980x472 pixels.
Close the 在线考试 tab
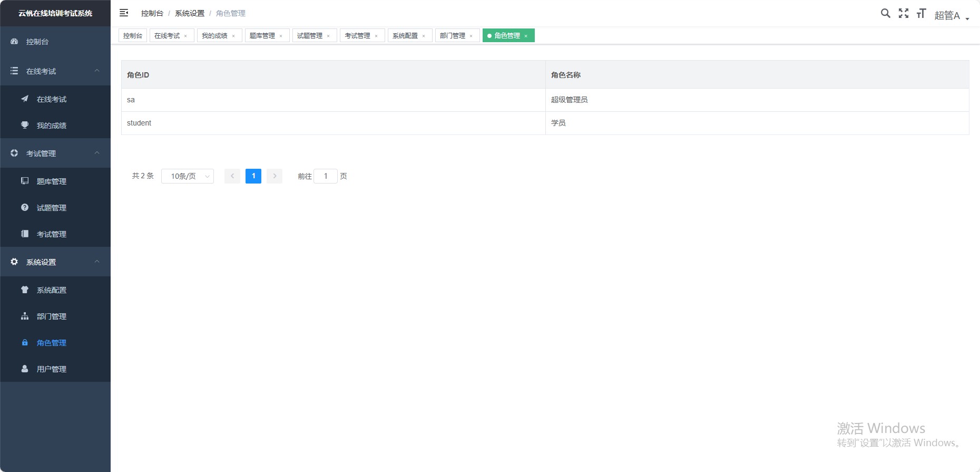click(x=185, y=36)
